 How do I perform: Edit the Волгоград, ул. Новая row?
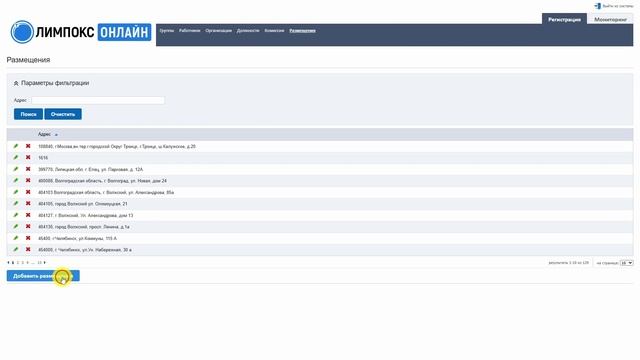click(x=16, y=180)
